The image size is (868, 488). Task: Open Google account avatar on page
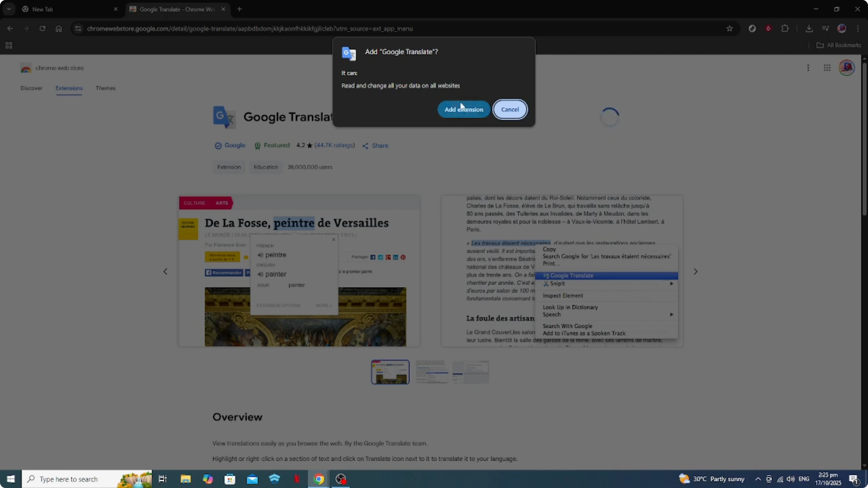click(847, 68)
